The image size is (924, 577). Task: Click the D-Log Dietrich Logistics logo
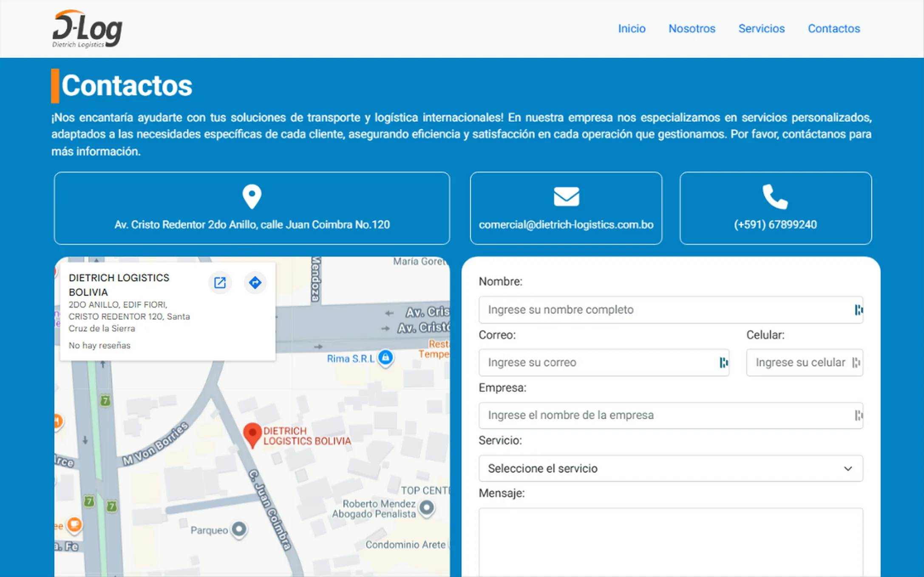[88, 28]
